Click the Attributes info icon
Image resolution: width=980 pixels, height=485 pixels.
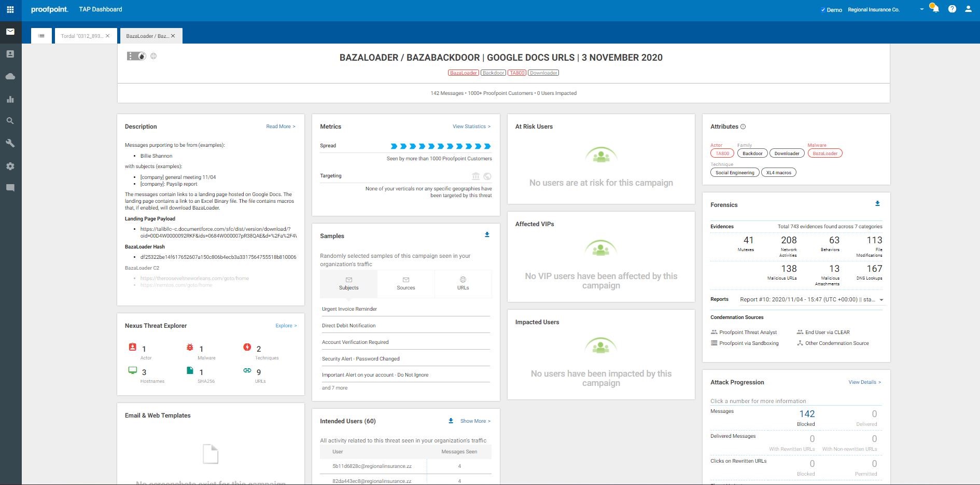[743, 127]
